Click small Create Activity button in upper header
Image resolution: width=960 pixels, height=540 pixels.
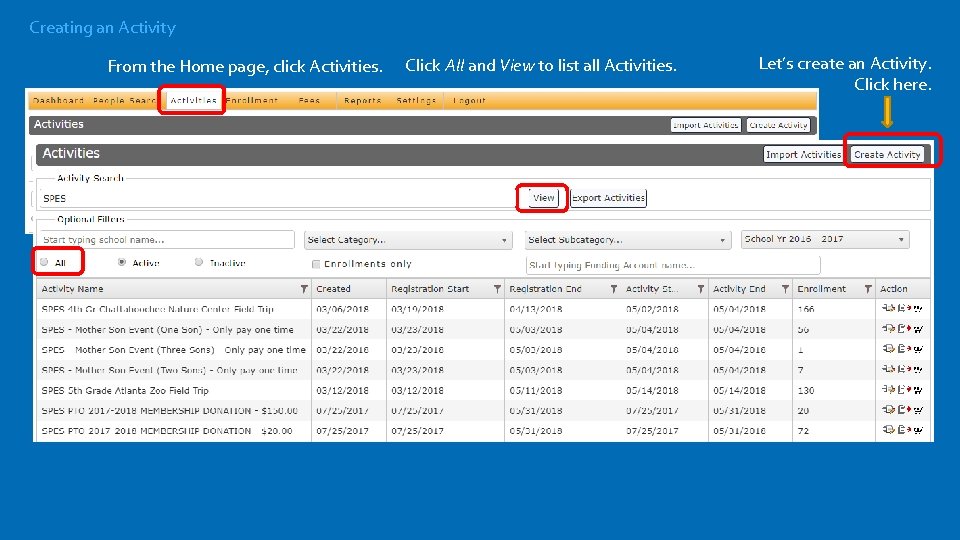point(778,125)
